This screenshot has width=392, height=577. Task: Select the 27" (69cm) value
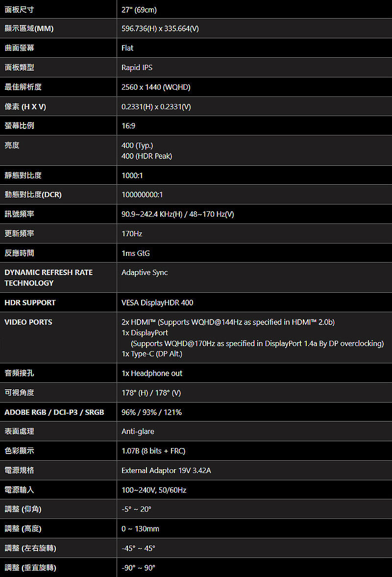[139, 10]
